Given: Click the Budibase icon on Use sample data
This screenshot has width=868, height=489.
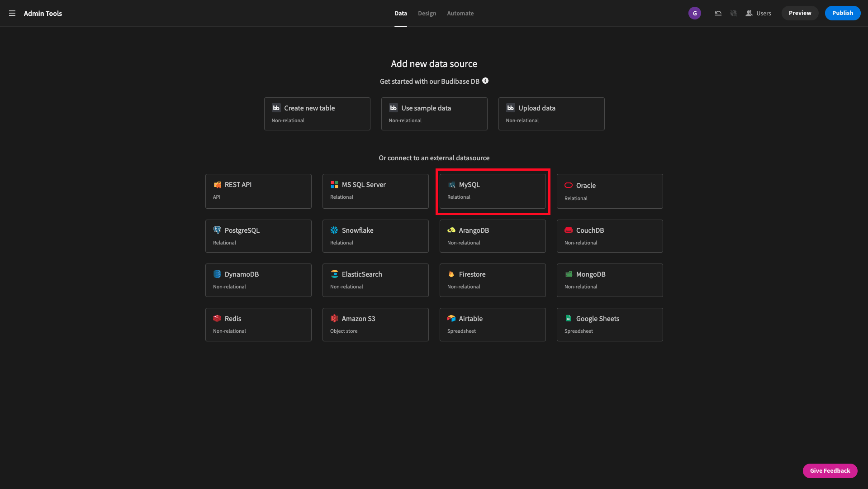Looking at the screenshot, I should tap(393, 108).
